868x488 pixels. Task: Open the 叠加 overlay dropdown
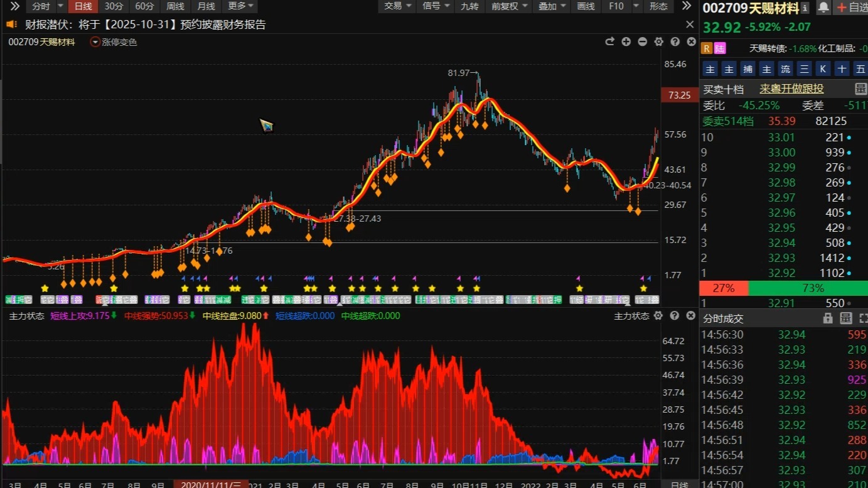tap(552, 6)
